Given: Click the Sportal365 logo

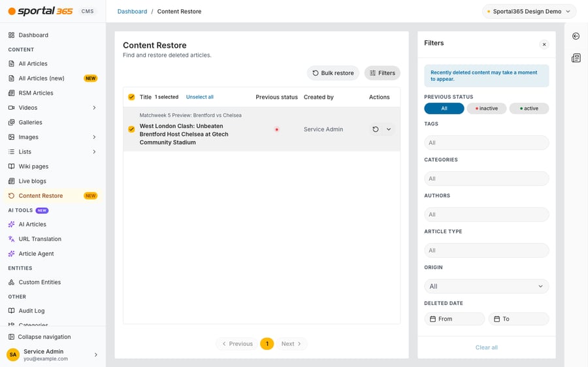Looking at the screenshot, I should point(41,11).
